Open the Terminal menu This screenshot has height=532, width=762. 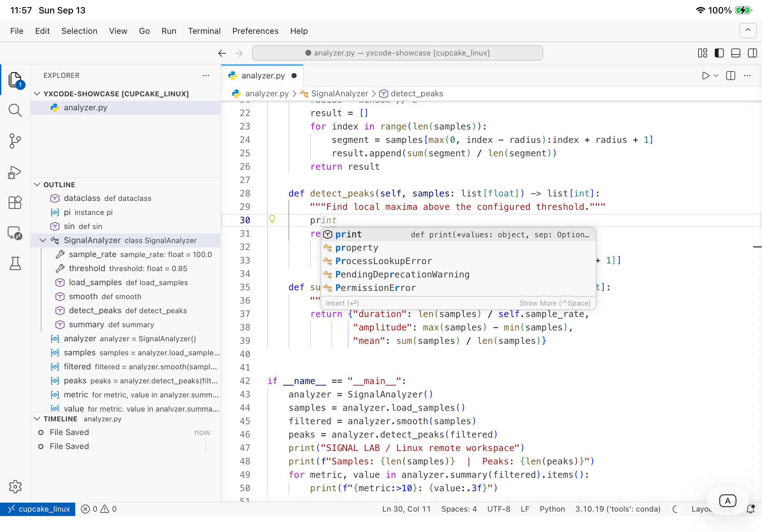204,31
